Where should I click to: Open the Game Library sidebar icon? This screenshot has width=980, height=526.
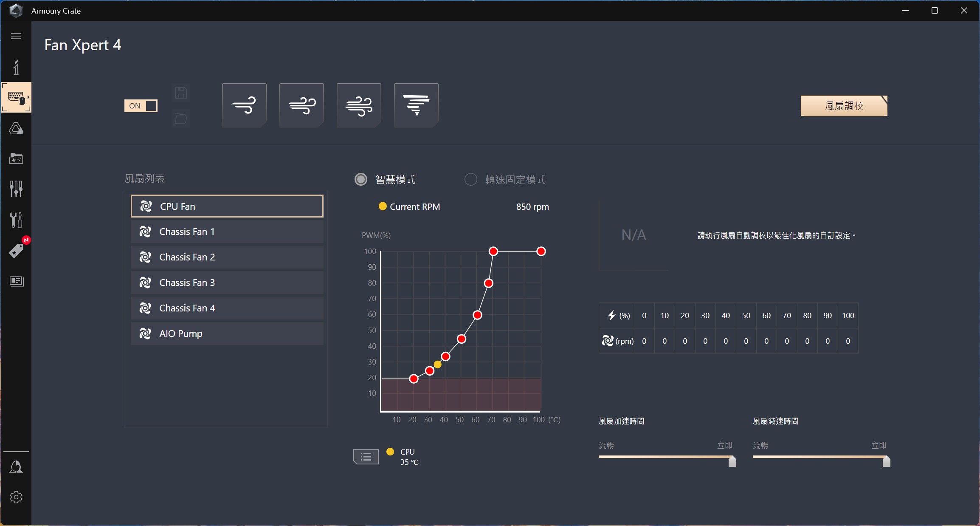click(x=16, y=158)
